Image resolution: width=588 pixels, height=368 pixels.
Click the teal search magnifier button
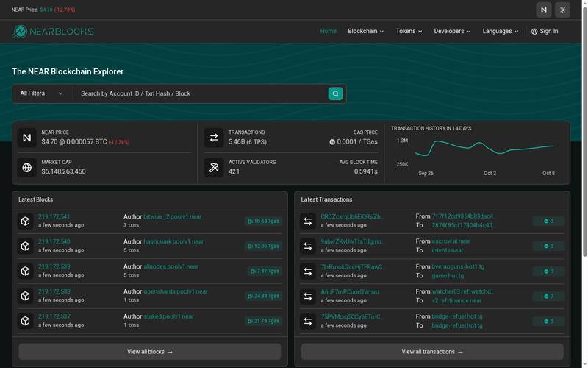335,93
